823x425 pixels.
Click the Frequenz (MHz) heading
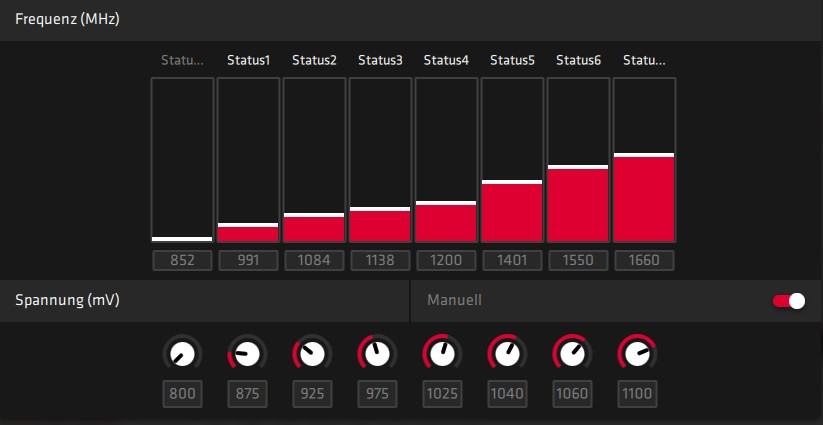(x=67, y=19)
